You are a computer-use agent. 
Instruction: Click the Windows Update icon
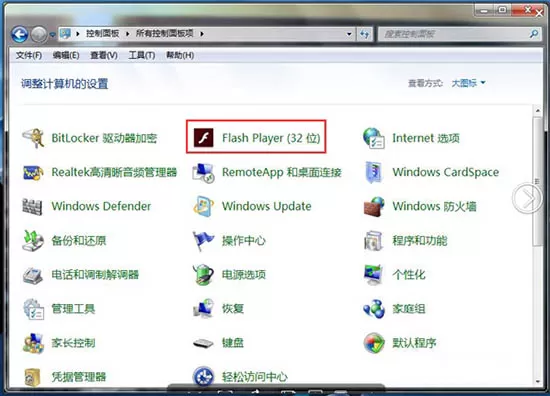203,206
